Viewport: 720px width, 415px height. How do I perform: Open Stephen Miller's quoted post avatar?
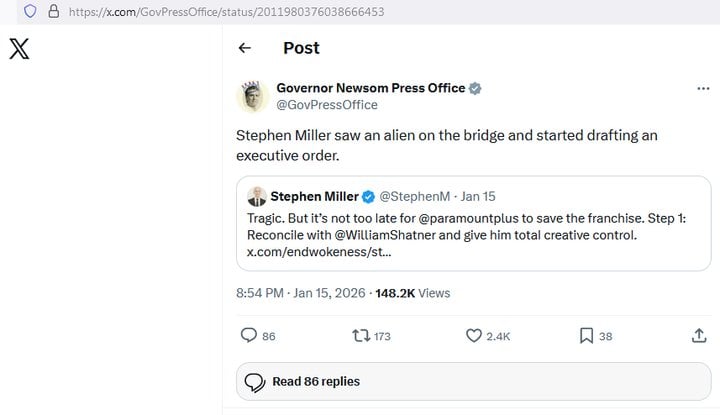257,196
